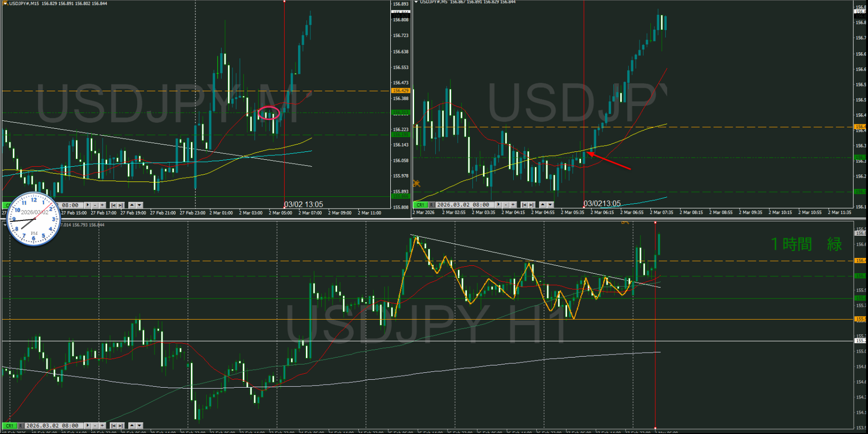Click the analog clock widget
This screenshot has width=868, height=434.
[34, 219]
